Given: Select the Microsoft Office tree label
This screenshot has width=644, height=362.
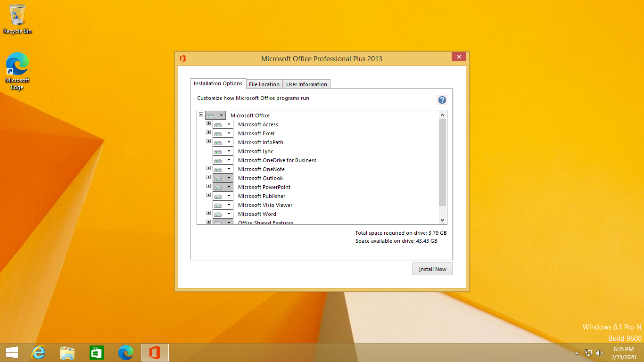Looking at the screenshot, I should [250, 115].
